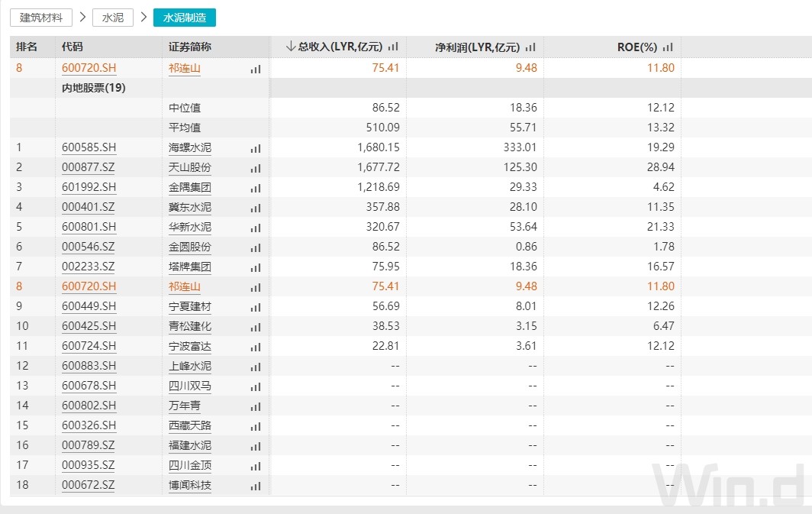Select the 建筑材料 breadcrumb item
The image size is (812, 514).
[x=40, y=17]
